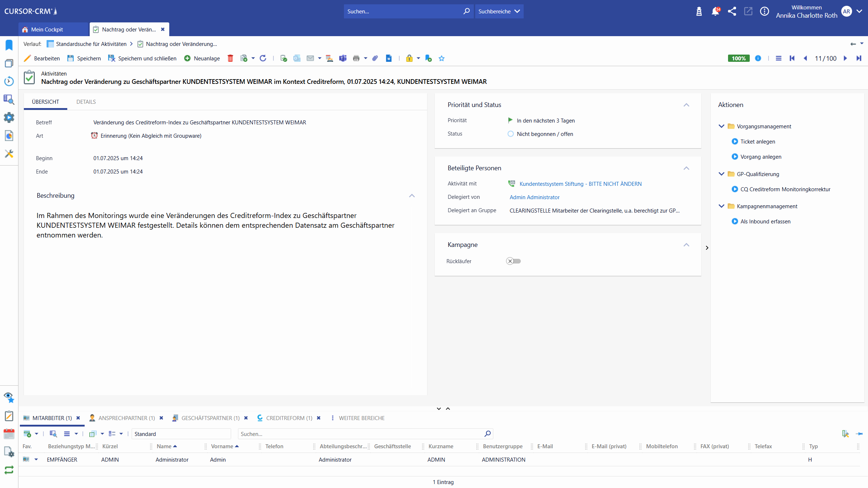Open WEITERE BEREICHE menu
The width and height of the screenshot is (868, 488).
[x=362, y=418]
